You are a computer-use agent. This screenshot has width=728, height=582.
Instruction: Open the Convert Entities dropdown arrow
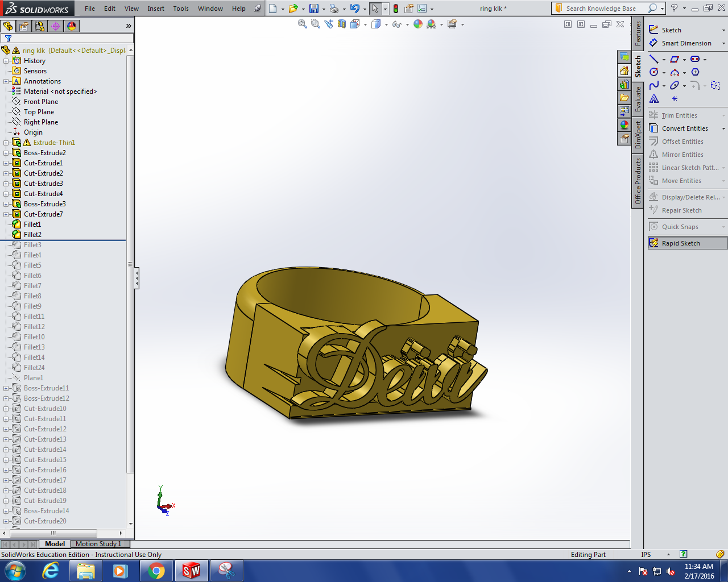723,129
